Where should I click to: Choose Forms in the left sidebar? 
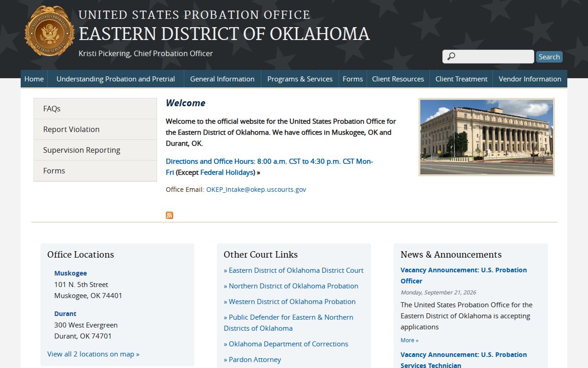[x=95, y=171]
